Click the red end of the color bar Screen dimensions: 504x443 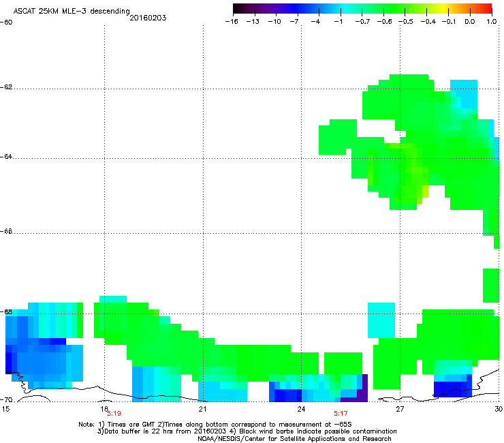(x=488, y=9)
